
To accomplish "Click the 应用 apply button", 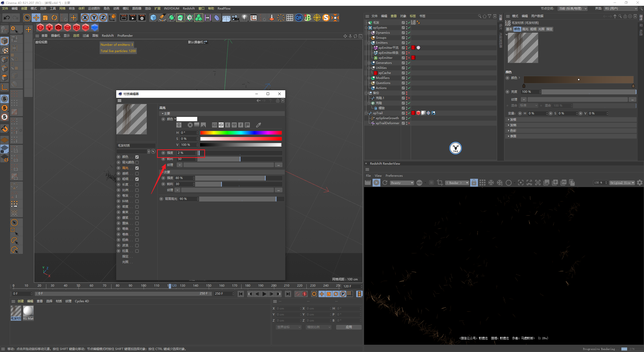I will pyautogui.click(x=349, y=327).
